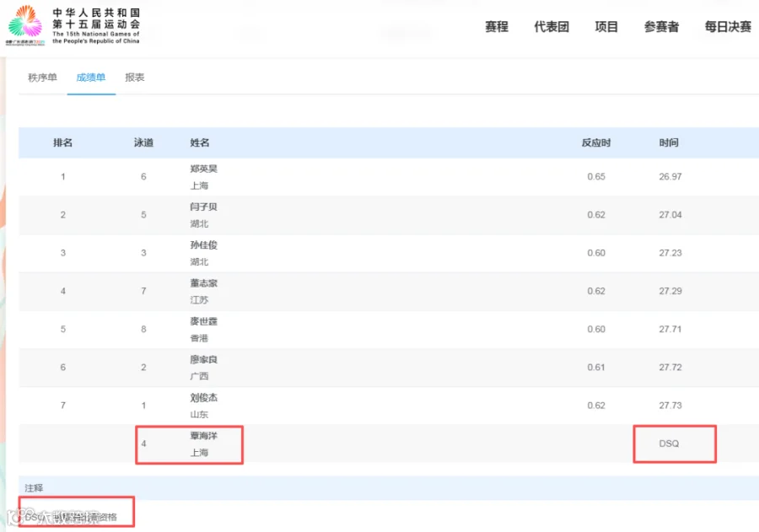Click lane number 4 in 覃海洋 row
The height and width of the screenshot is (532, 759).
pyautogui.click(x=143, y=444)
